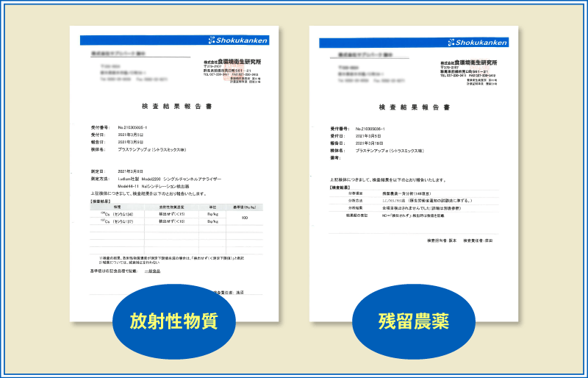Screen dimensions: 588x378
Task: Click the Shokukanken logo on the left report
Action: coord(238,41)
